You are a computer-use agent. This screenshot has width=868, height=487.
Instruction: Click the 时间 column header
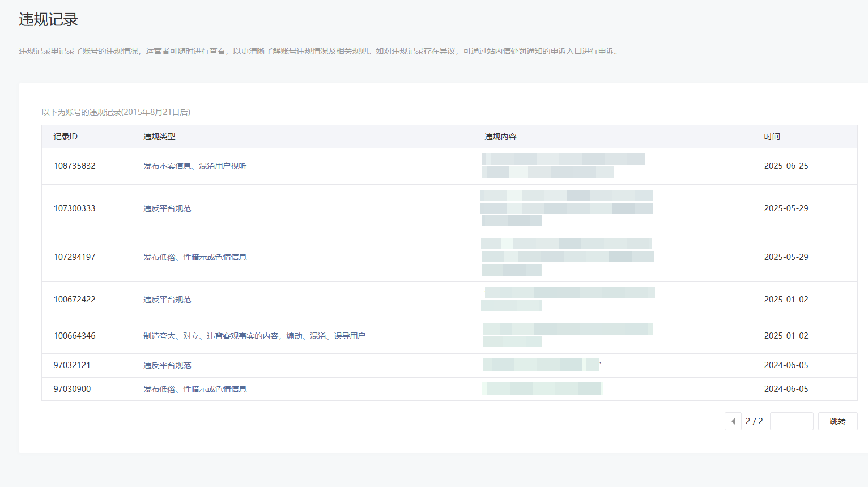(772, 136)
